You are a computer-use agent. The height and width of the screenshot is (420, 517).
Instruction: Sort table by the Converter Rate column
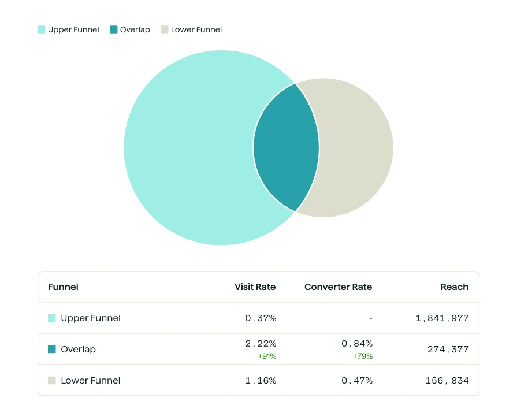tap(338, 287)
